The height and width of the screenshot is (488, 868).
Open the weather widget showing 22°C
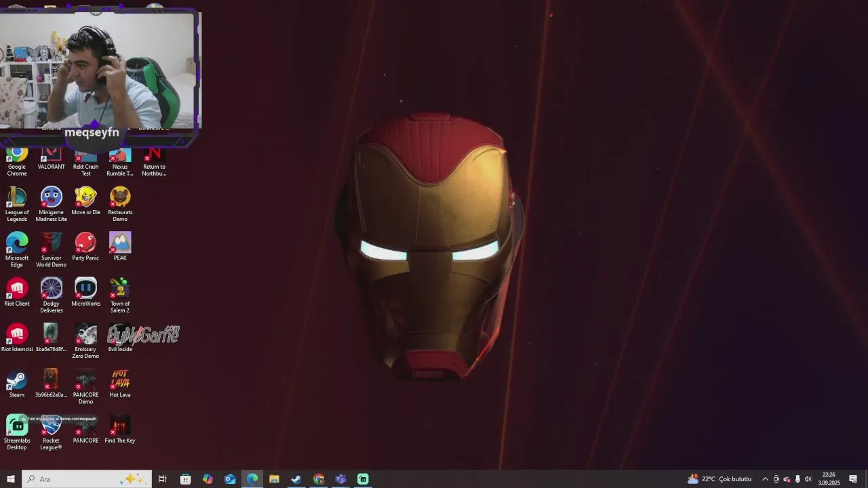[720, 479]
